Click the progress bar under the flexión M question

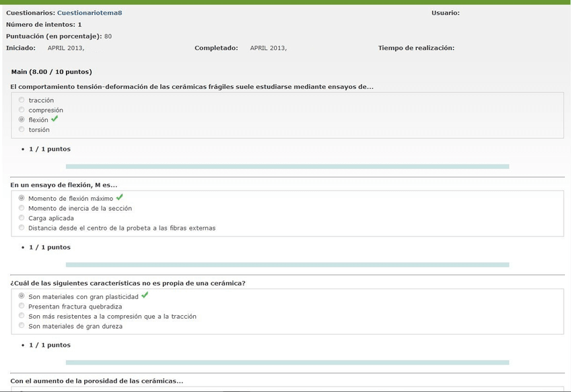pos(287,265)
